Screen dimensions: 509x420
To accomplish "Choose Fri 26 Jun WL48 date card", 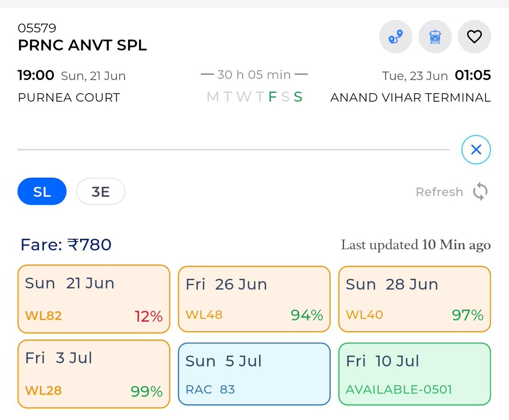I will point(254,299).
